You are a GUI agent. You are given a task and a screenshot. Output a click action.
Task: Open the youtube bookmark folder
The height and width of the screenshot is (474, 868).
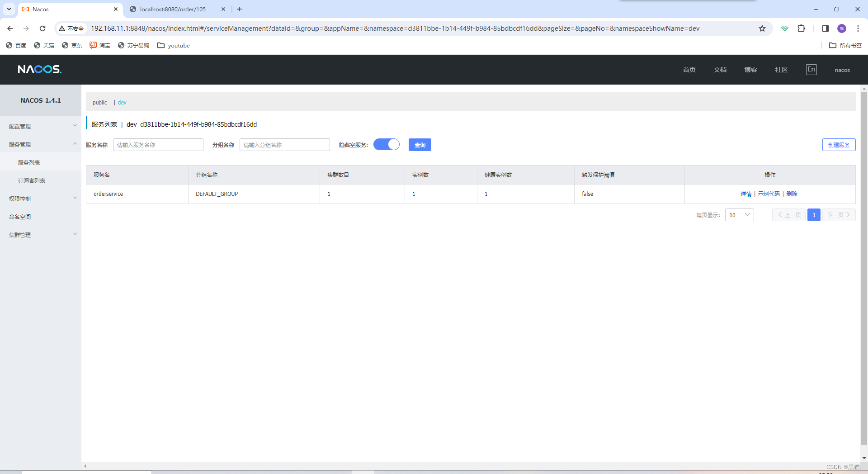(174, 45)
